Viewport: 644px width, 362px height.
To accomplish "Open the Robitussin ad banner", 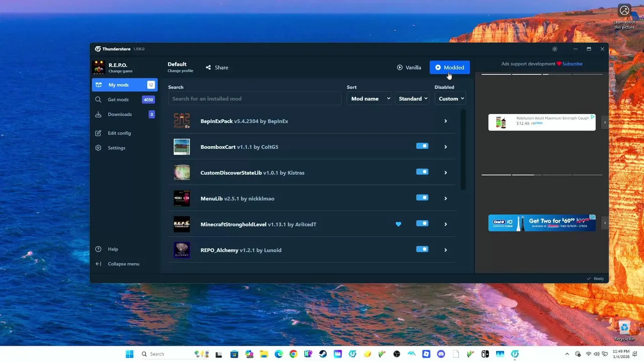I will [542, 122].
